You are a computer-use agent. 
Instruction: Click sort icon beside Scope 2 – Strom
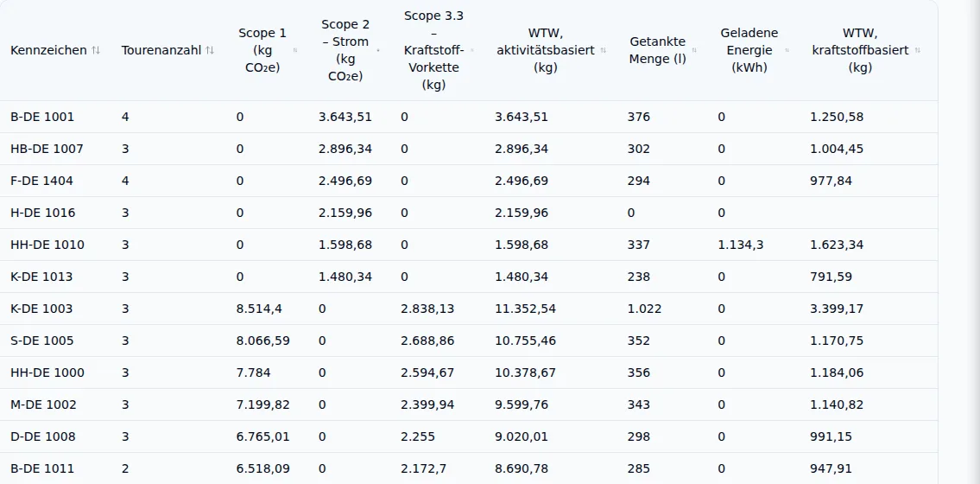[x=379, y=51]
